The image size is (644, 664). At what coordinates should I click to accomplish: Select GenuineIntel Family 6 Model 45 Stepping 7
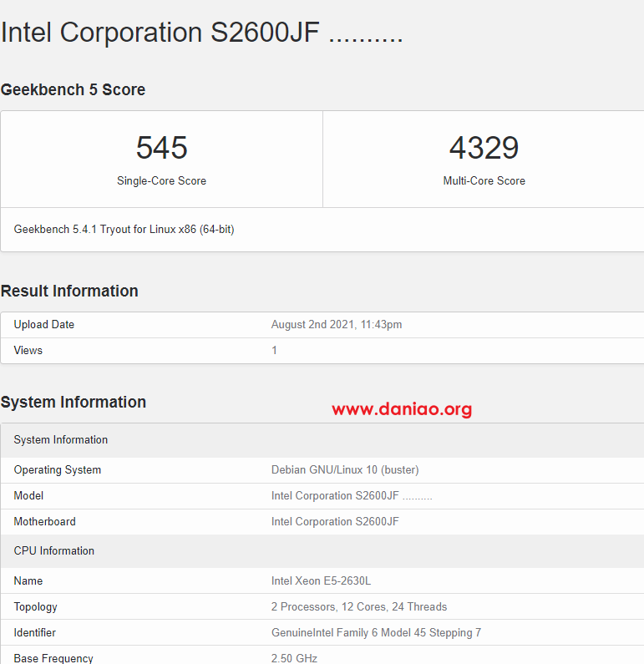pos(376,632)
